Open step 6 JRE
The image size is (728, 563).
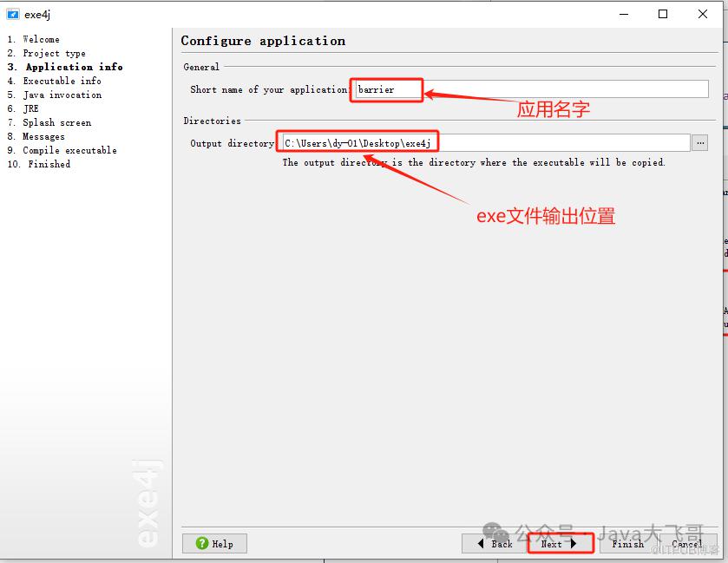coord(23,108)
